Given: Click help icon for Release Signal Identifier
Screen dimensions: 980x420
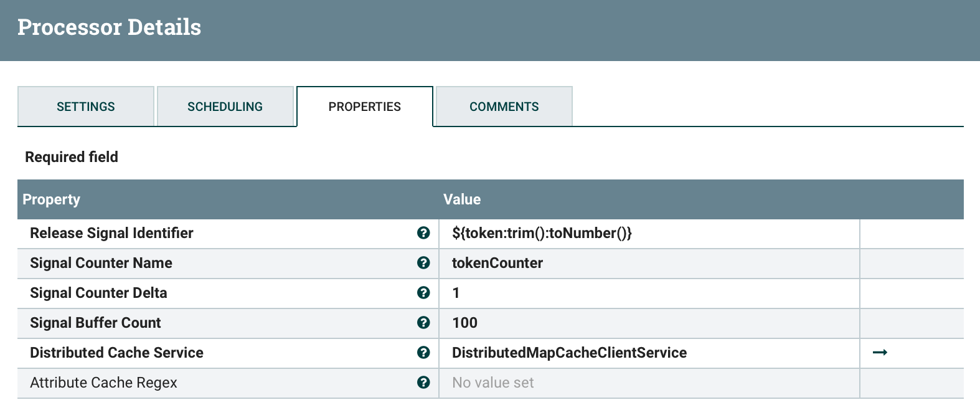Looking at the screenshot, I should tap(423, 233).
